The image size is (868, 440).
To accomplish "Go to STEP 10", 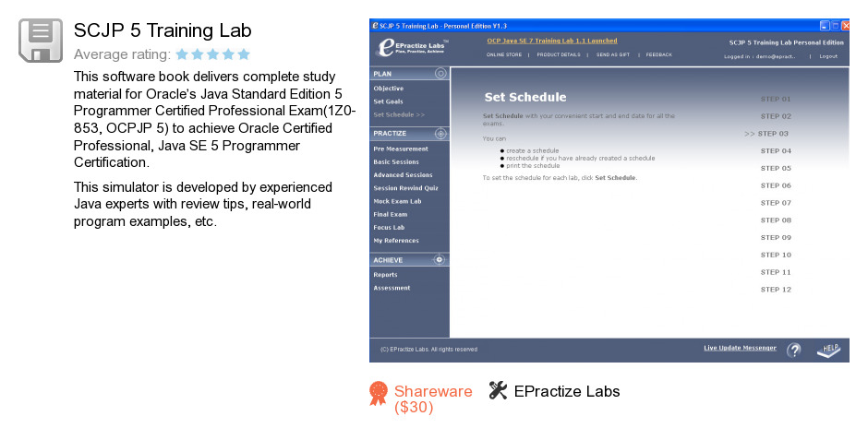I will 776,255.
